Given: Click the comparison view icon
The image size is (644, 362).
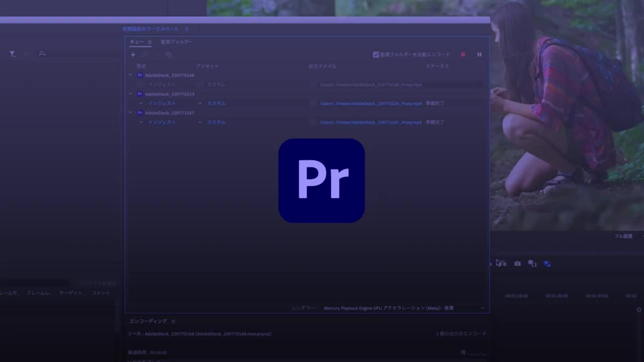Looking at the screenshot, I should pos(532,264).
